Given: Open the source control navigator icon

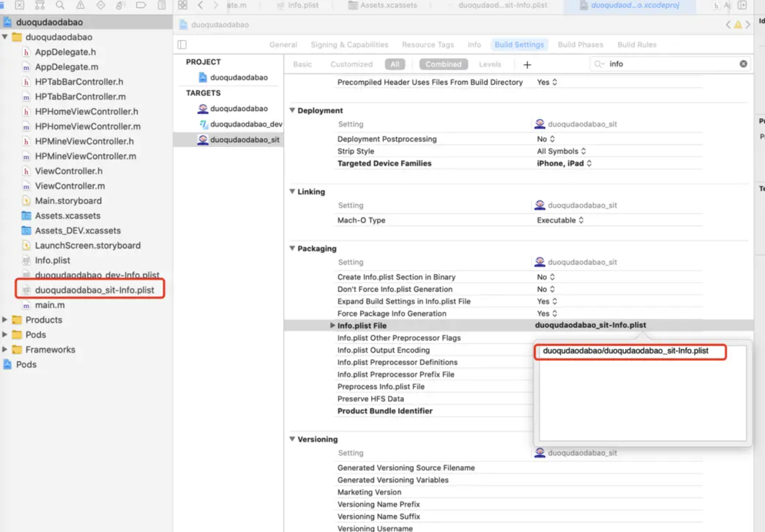Looking at the screenshot, I should [x=20, y=5].
